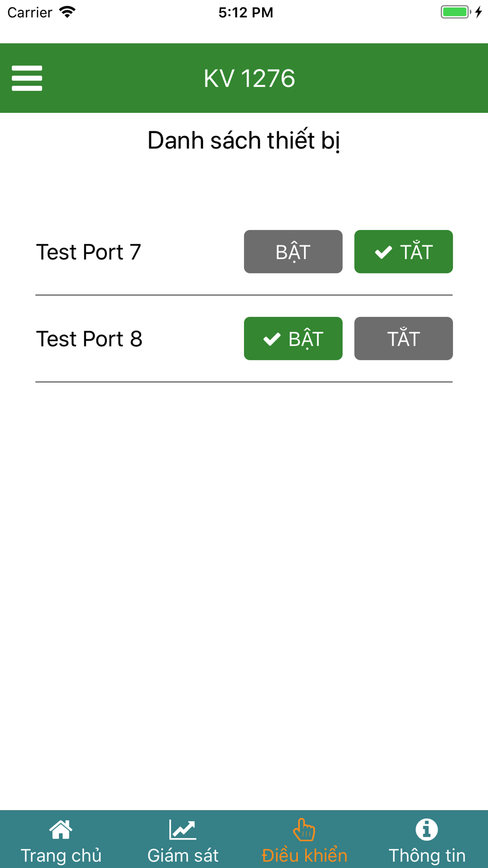Turn off Test Port 8 with TẮT
488x868 pixels.
[x=404, y=338]
